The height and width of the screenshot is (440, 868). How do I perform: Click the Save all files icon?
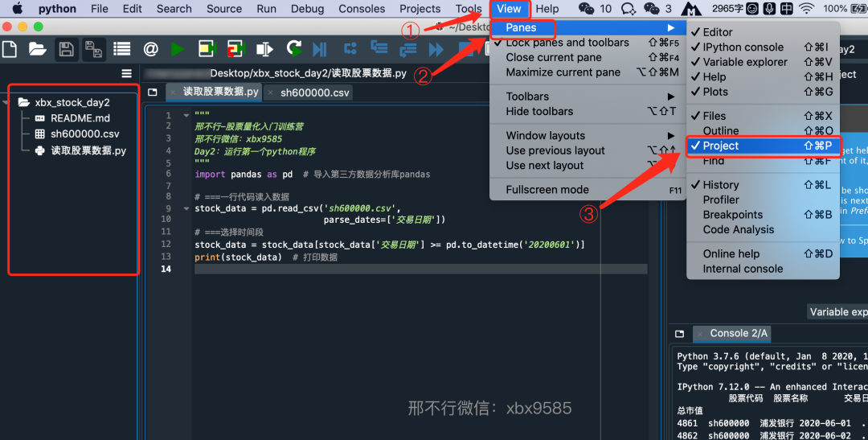pos(93,49)
